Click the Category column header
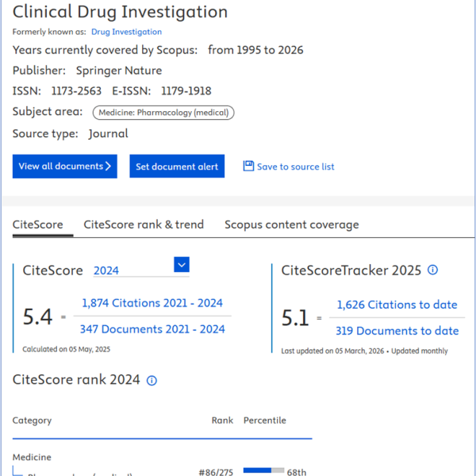Image resolution: width=476 pixels, height=476 pixels. coord(32,420)
